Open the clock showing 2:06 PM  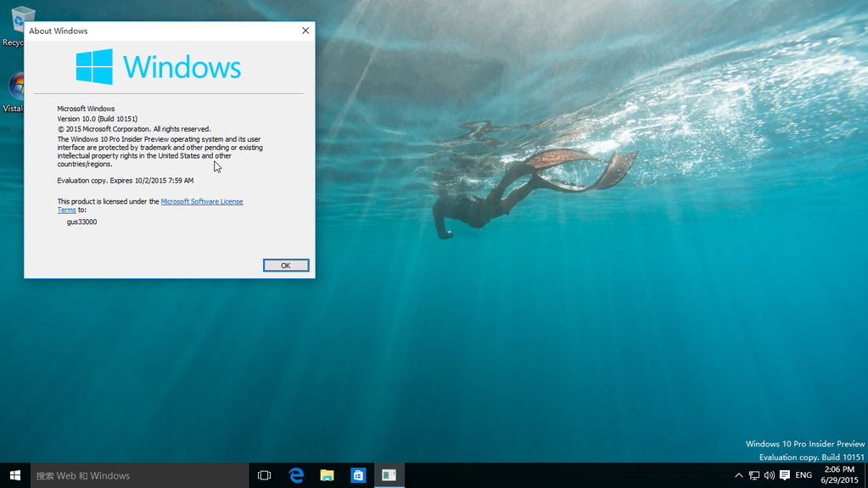pos(839,475)
